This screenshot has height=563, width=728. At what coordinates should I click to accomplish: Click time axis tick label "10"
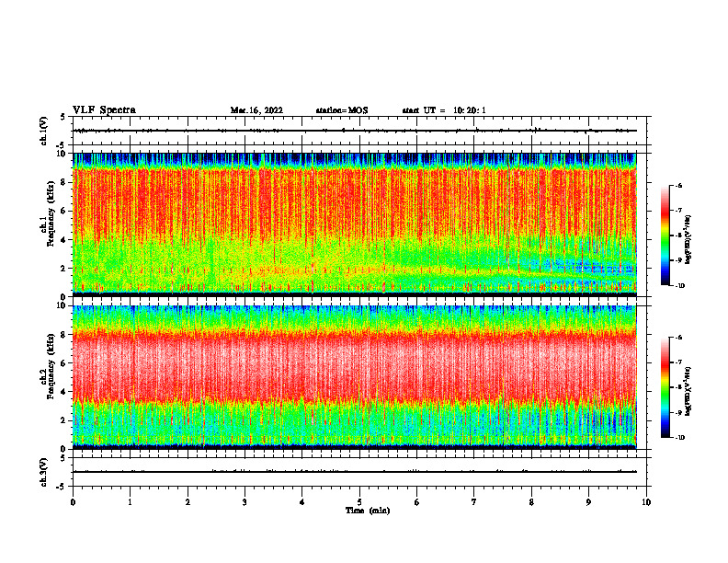[646, 502]
